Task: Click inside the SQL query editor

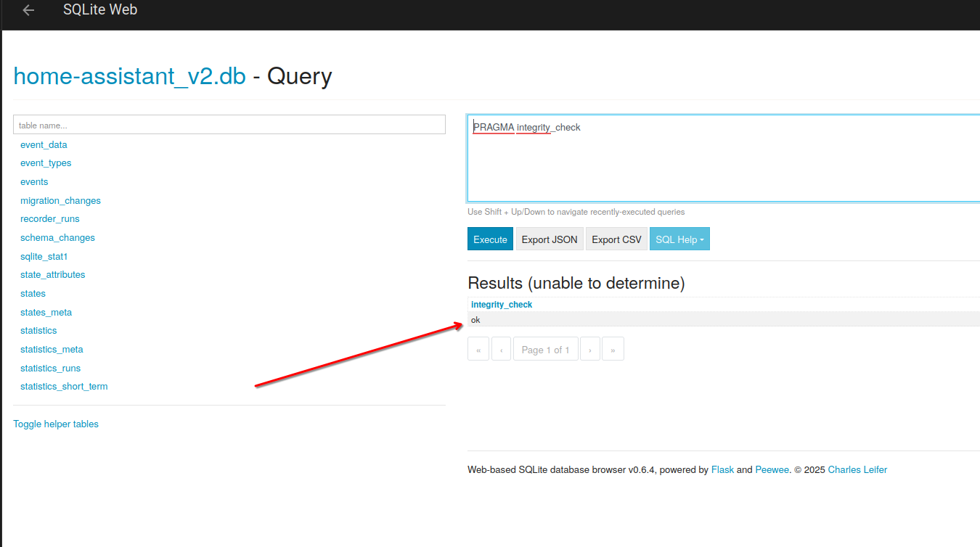Action: click(x=723, y=158)
